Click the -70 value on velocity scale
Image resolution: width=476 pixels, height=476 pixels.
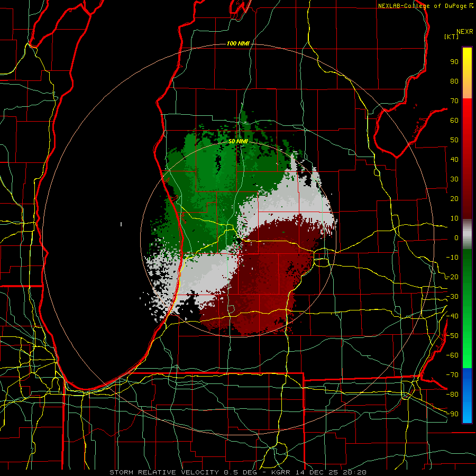[452, 375]
